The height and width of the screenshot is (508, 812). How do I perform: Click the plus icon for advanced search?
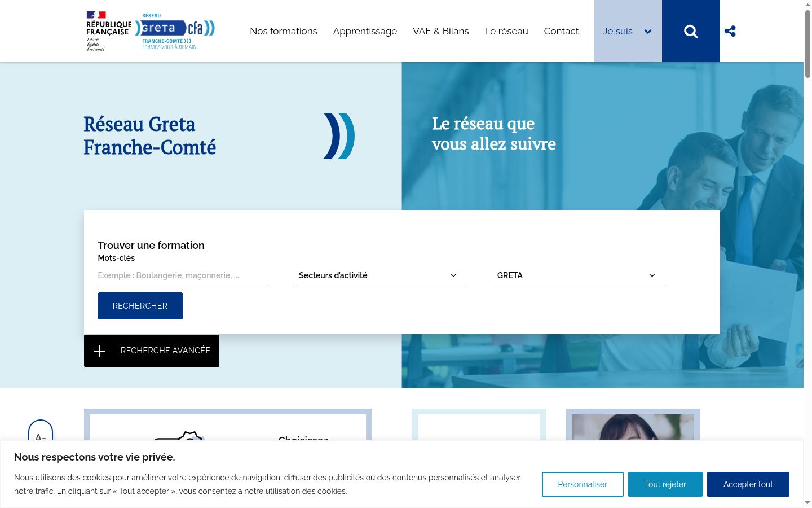[x=100, y=351]
